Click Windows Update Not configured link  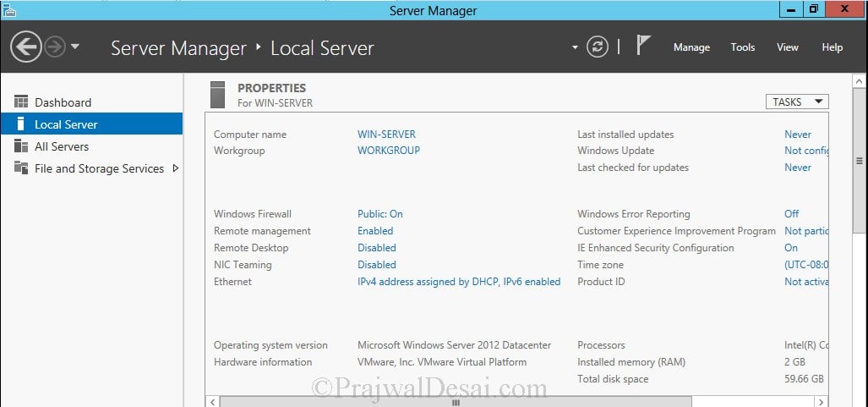806,151
